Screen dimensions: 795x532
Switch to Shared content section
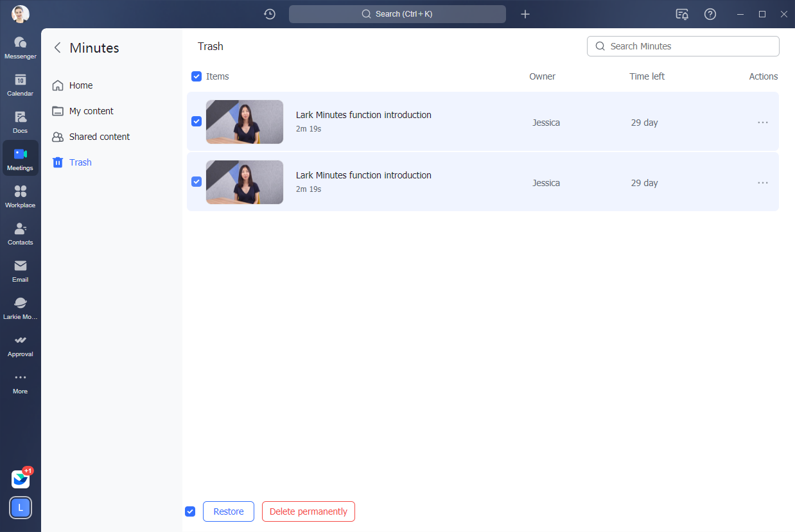coord(99,137)
